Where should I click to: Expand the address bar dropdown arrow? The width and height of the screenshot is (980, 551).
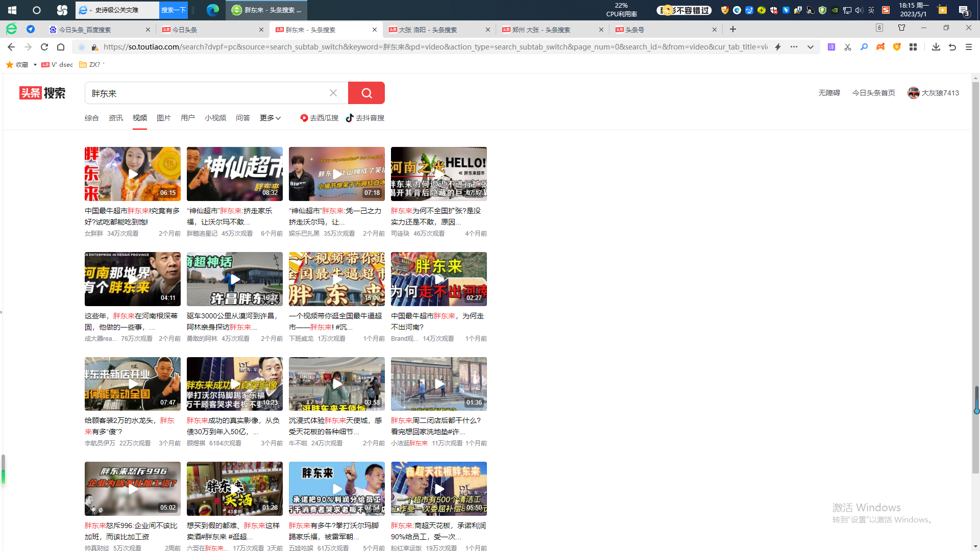point(811,47)
